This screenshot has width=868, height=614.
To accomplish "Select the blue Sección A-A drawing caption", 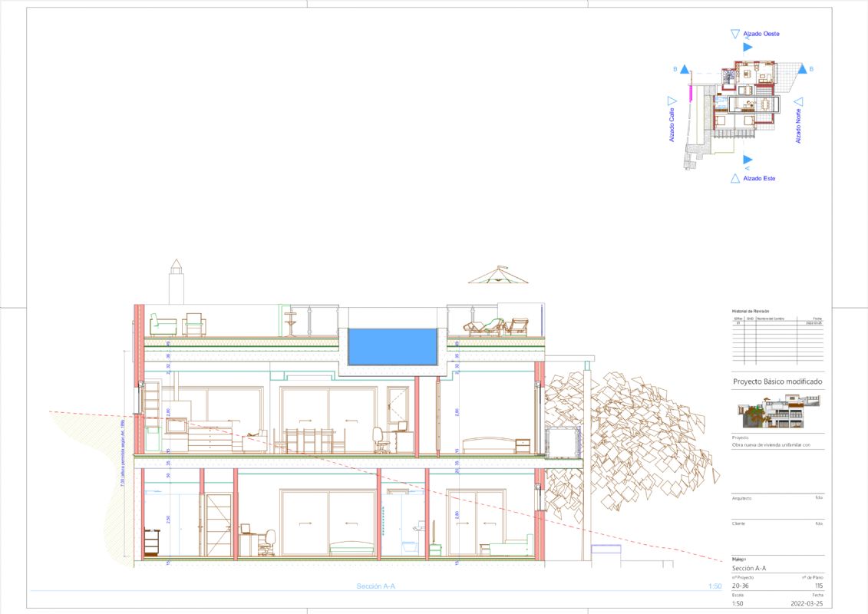I will (x=375, y=586).
